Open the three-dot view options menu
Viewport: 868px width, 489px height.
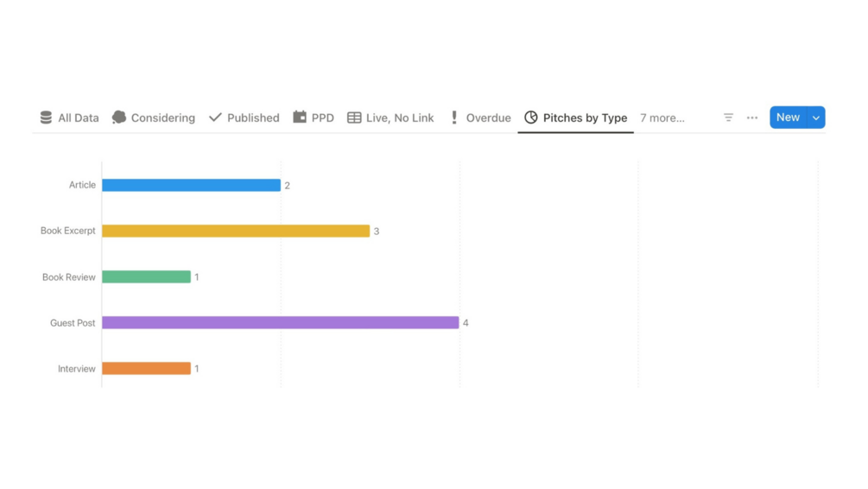pyautogui.click(x=752, y=117)
